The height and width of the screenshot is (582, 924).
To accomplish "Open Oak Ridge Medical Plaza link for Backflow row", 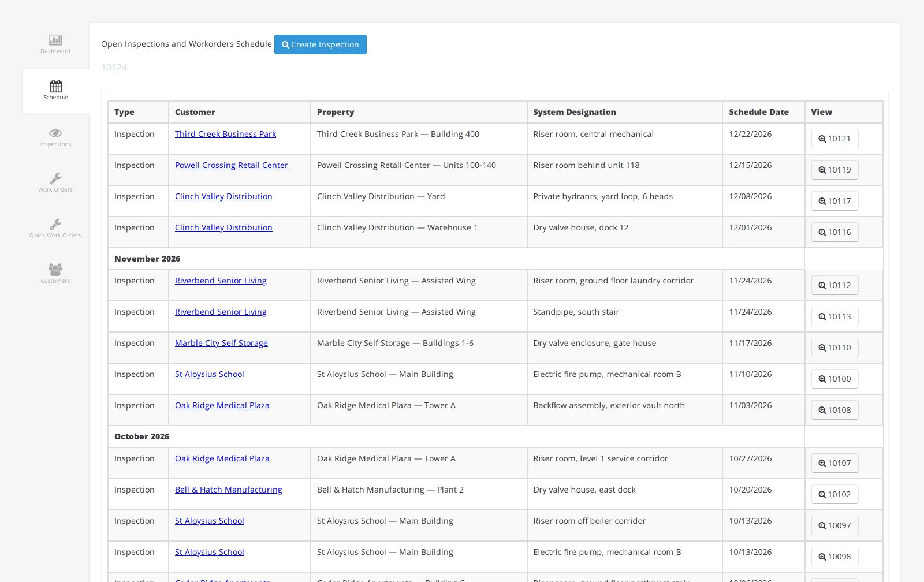I will 222,405.
